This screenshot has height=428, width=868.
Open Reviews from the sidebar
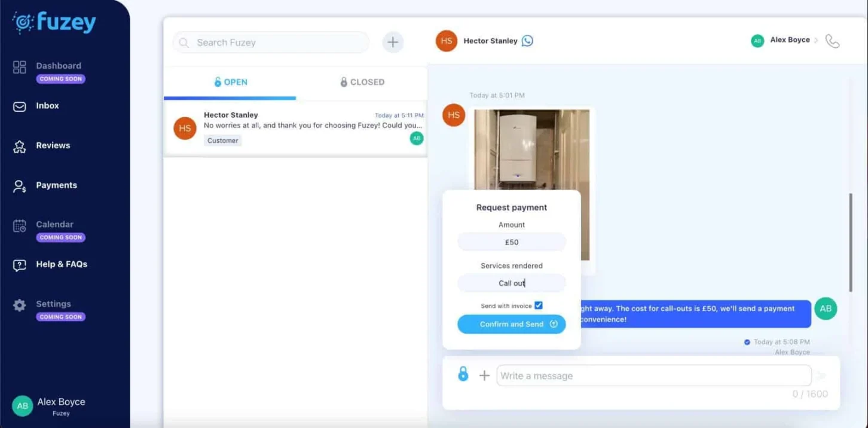[x=53, y=145]
